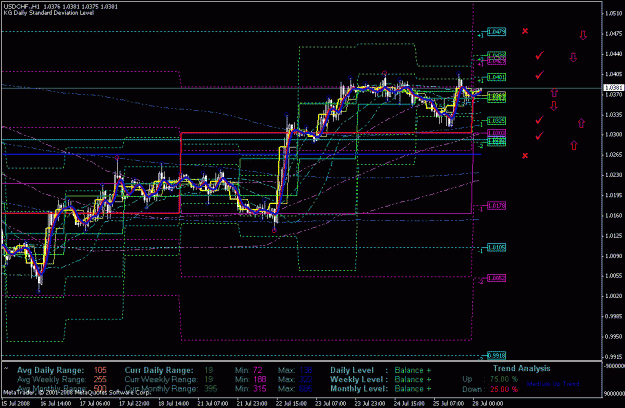The image size is (625, 408).
Task: Select the 0.9918 level label at the chart bottom
Action: 496,355
